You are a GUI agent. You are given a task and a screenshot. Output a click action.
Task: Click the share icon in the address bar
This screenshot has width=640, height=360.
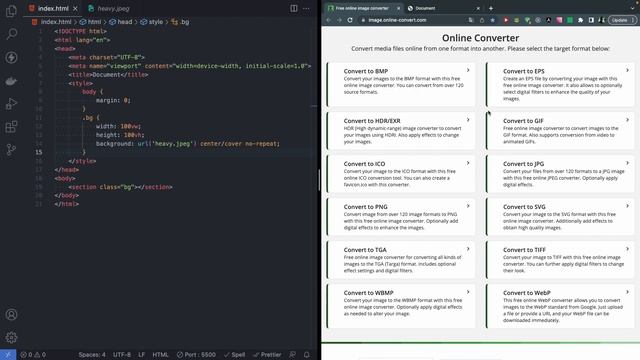coord(482,20)
